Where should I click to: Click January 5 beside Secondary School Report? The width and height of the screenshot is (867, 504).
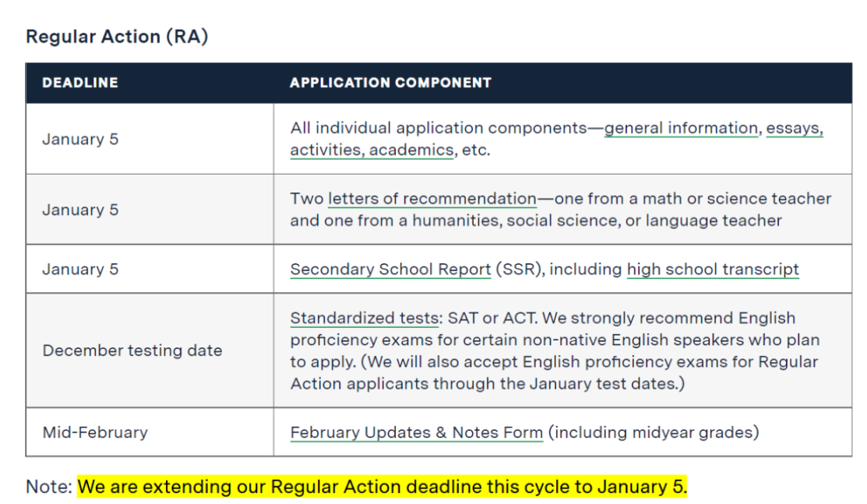coord(80,270)
